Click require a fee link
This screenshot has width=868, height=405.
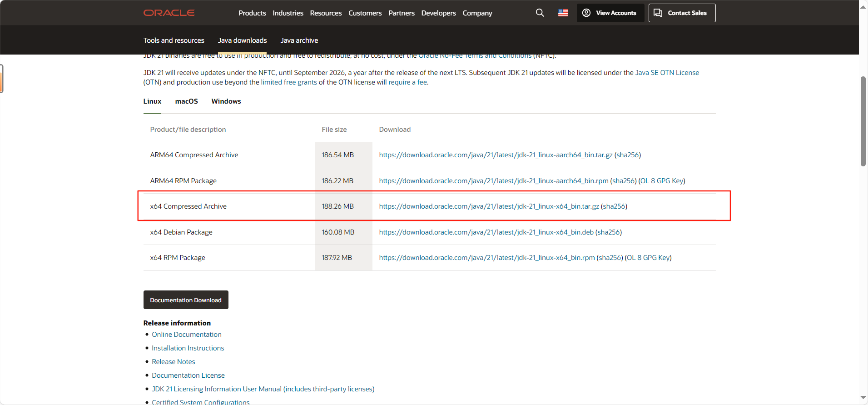tap(407, 82)
